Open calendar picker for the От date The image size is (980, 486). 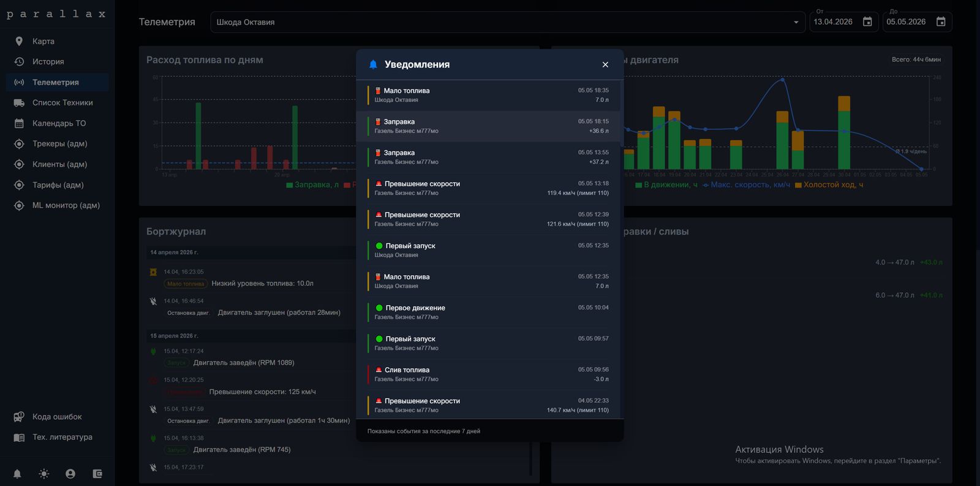pos(867,21)
